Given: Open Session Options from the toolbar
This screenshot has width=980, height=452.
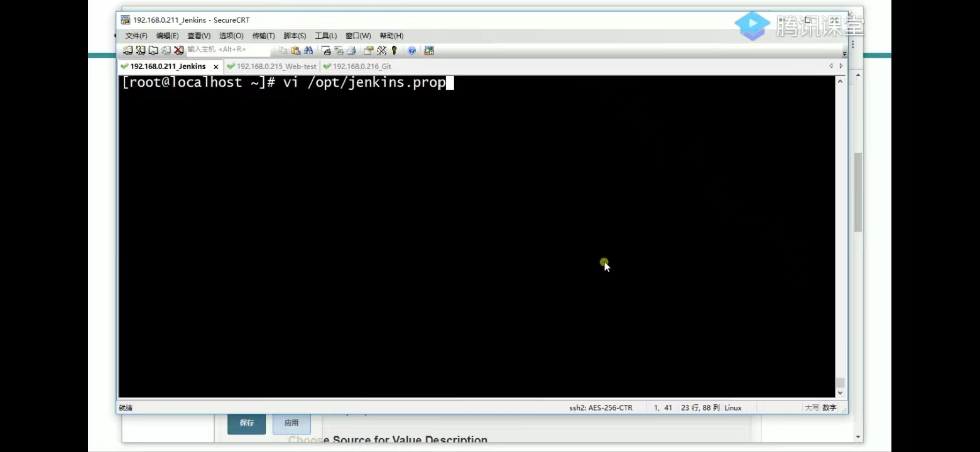Looking at the screenshot, I should pyautogui.click(x=369, y=50).
